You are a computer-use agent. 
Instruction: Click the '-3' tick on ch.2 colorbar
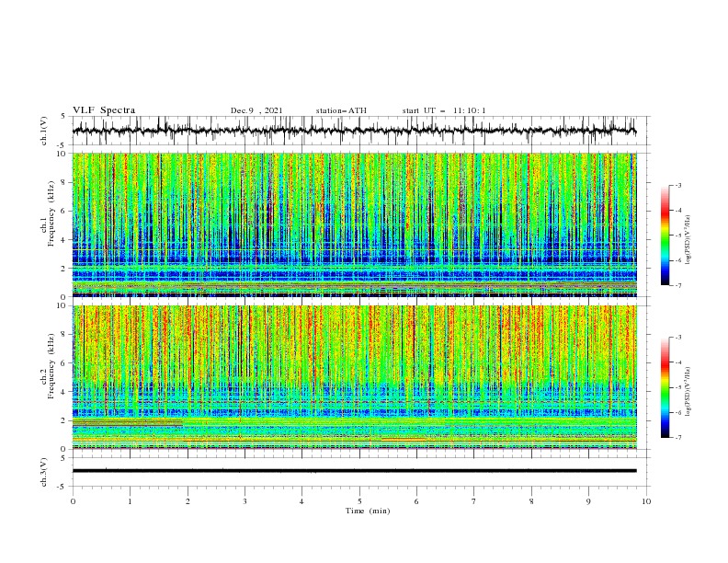678,338
